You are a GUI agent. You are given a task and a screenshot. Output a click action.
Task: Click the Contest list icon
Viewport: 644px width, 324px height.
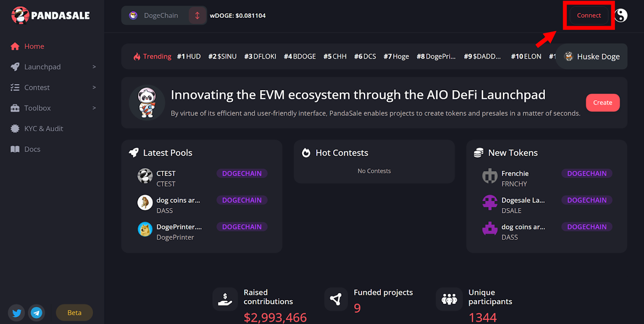[x=15, y=87]
